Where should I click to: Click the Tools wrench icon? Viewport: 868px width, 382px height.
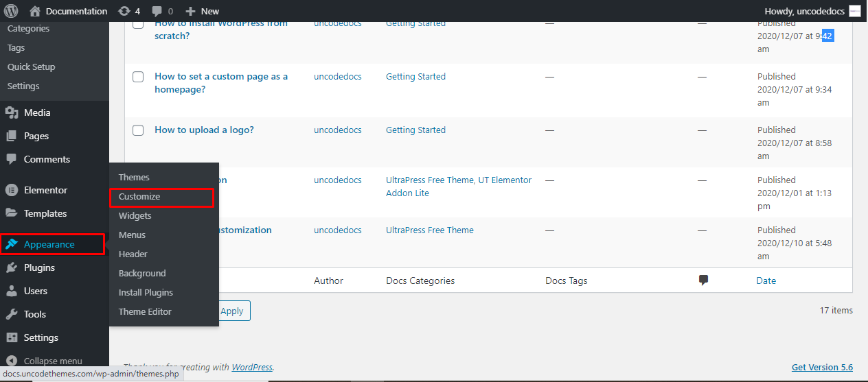(x=12, y=314)
